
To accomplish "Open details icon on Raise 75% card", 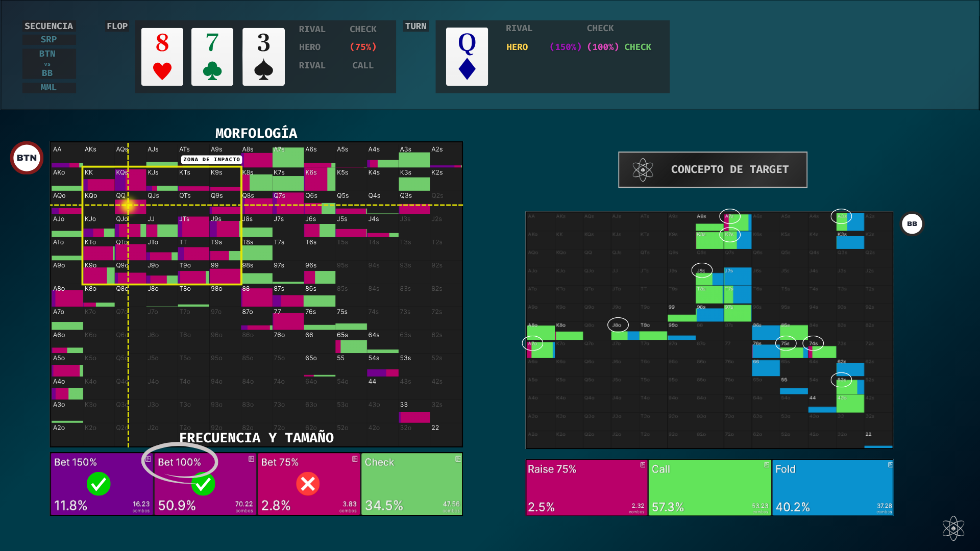I will click(x=643, y=465).
